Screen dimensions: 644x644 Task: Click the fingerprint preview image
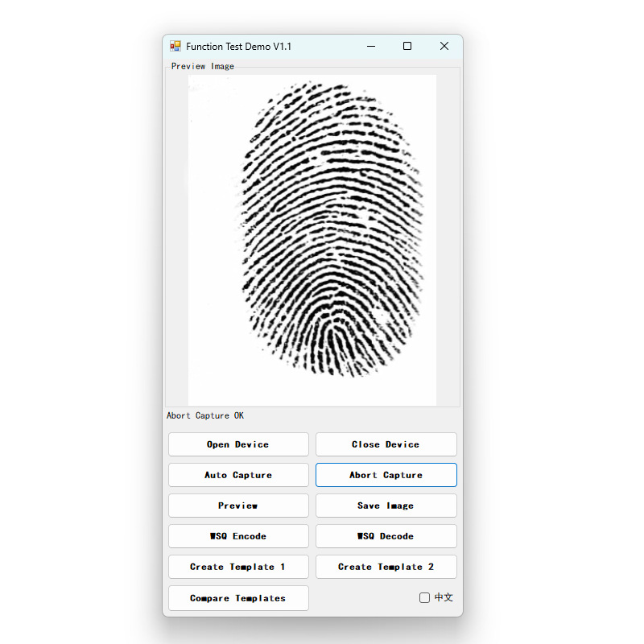312,240
